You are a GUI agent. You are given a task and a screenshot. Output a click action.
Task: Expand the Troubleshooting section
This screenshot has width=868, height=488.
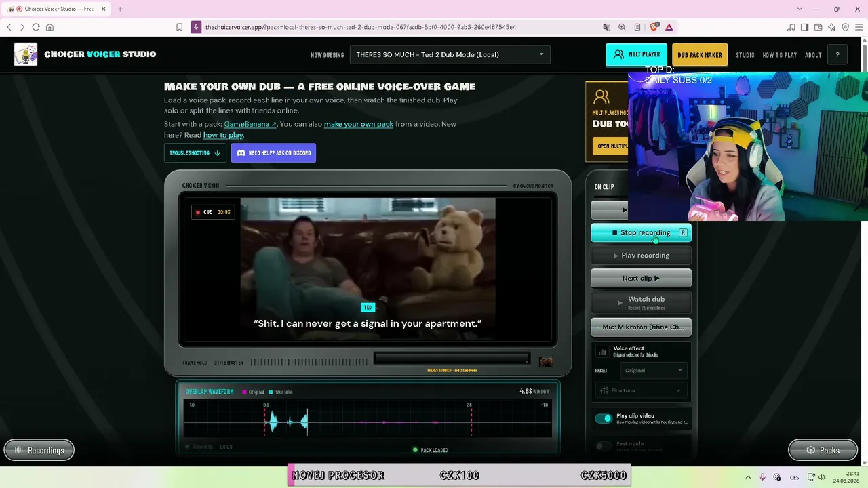coord(195,153)
